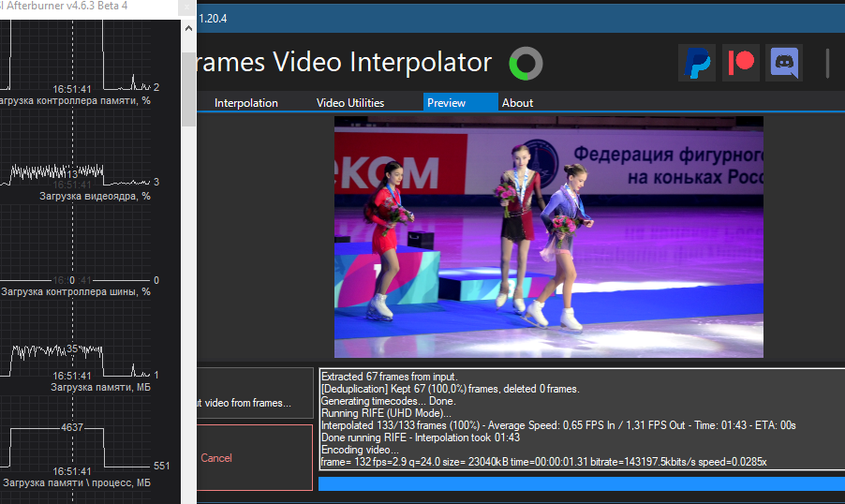
Task: Click inside the log output text box
Action: click(581, 419)
